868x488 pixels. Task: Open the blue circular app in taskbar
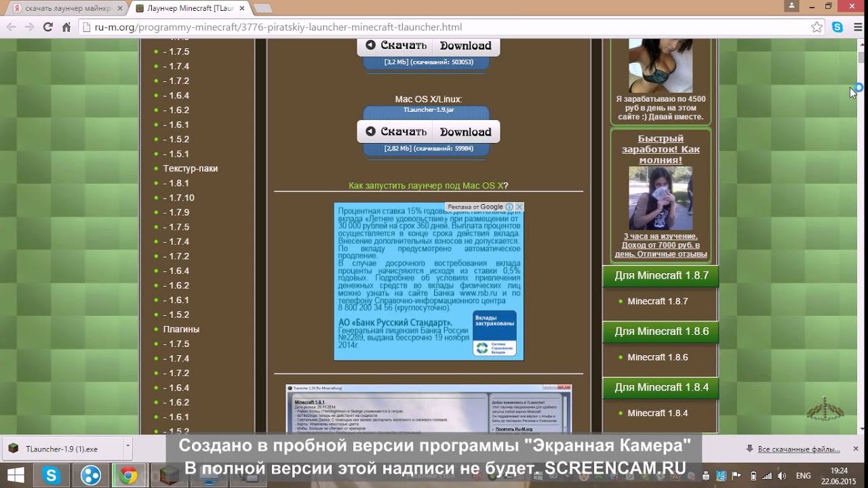click(x=90, y=475)
